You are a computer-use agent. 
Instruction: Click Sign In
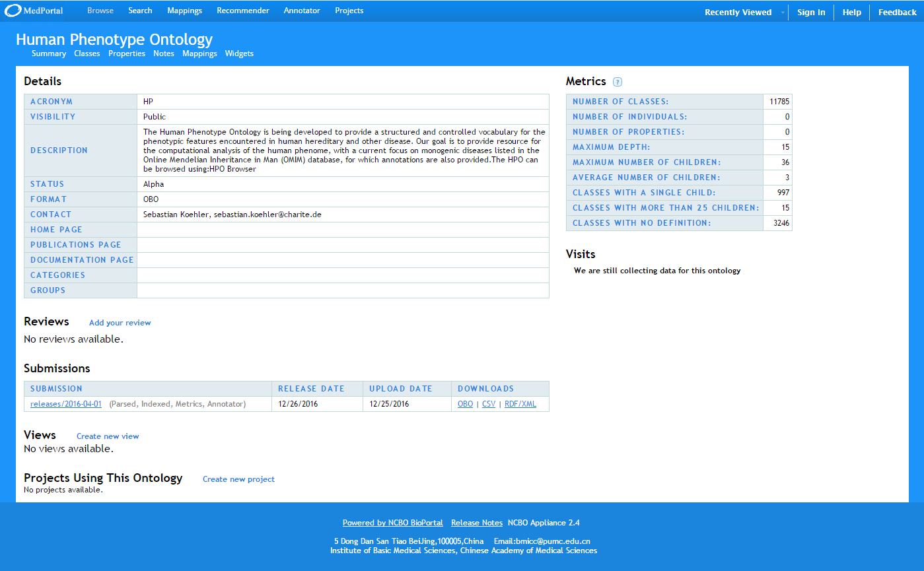811,13
